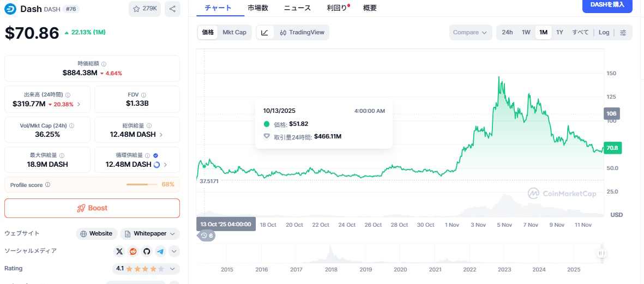644x284 pixels.
Task: Select the 1Y time range
Action: pyautogui.click(x=559, y=33)
